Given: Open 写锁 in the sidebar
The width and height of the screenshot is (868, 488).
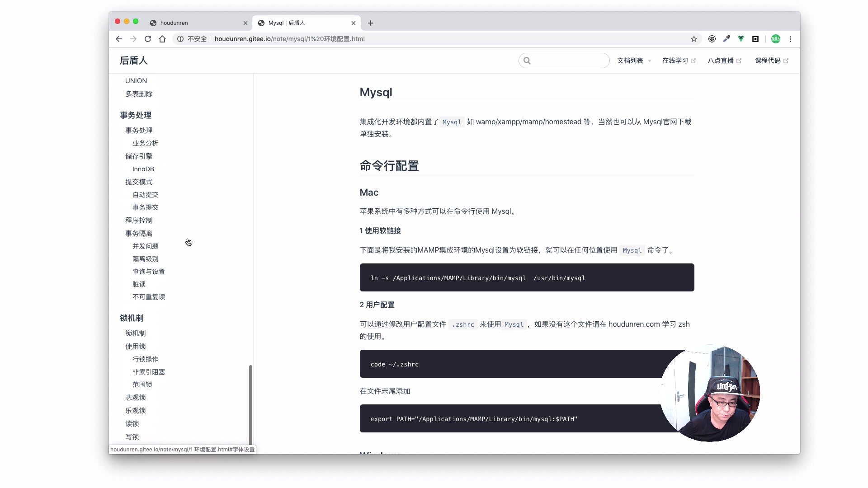Looking at the screenshot, I should click(x=132, y=437).
